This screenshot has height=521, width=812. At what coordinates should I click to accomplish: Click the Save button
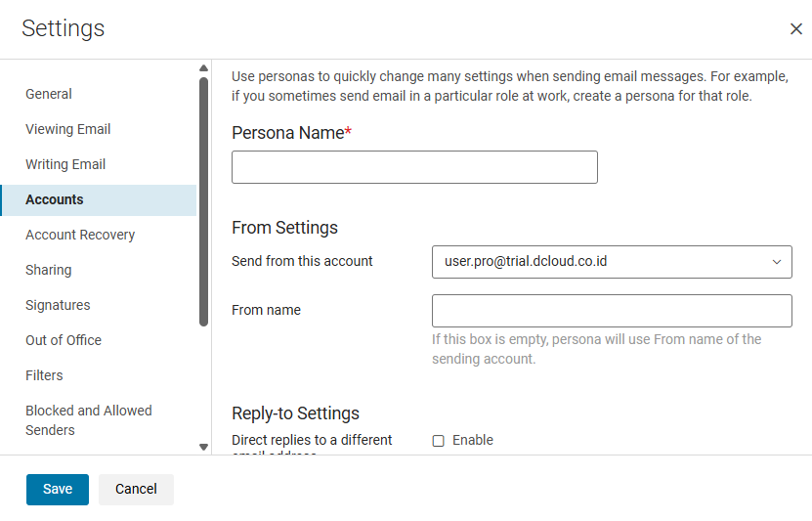pos(58,489)
